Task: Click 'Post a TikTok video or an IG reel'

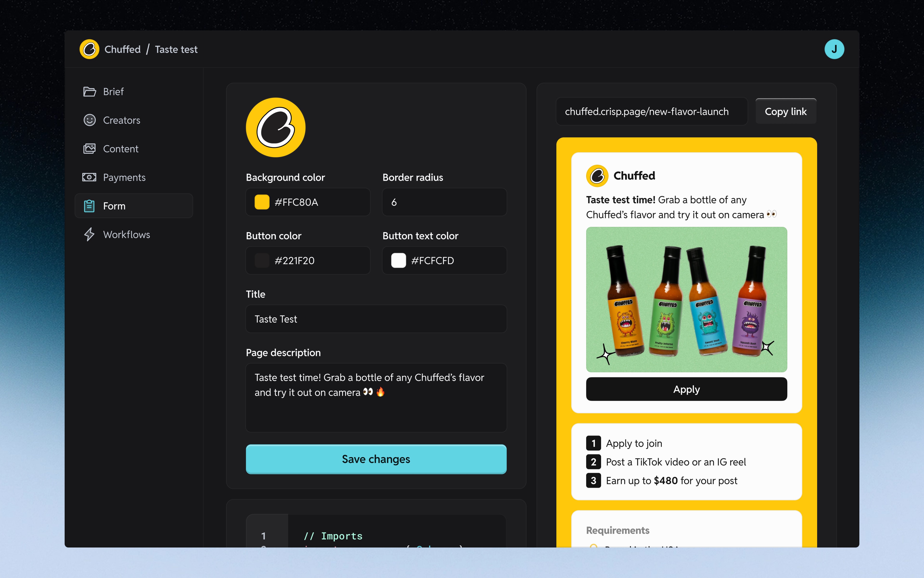Action: point(676,462)
